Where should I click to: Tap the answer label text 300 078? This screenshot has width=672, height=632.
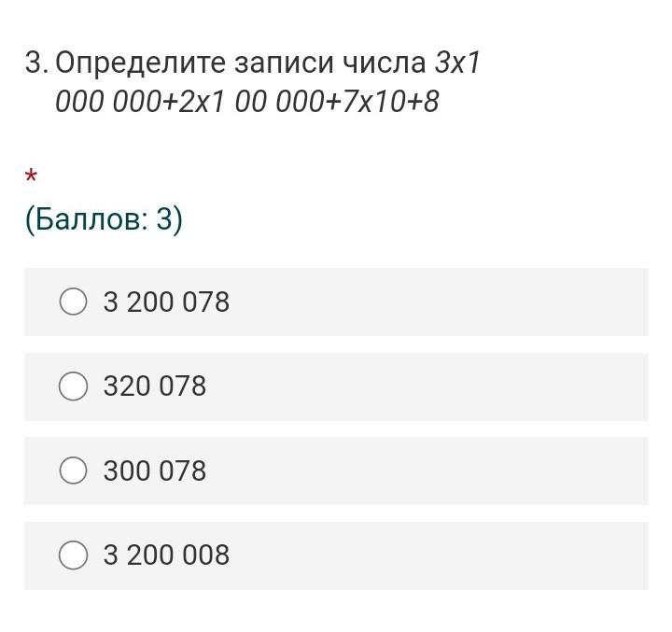[155, 470]
